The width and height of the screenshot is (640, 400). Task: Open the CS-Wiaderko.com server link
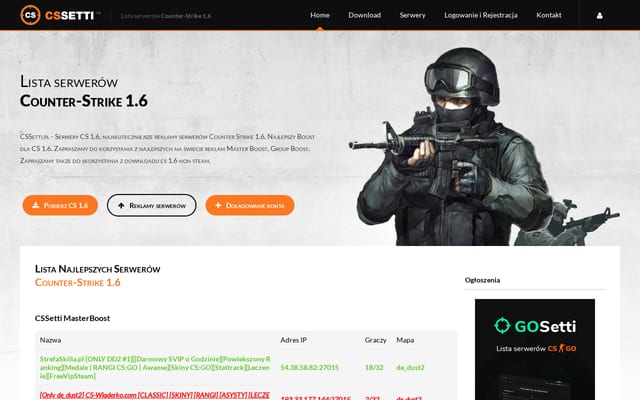(x=155, y=395)
